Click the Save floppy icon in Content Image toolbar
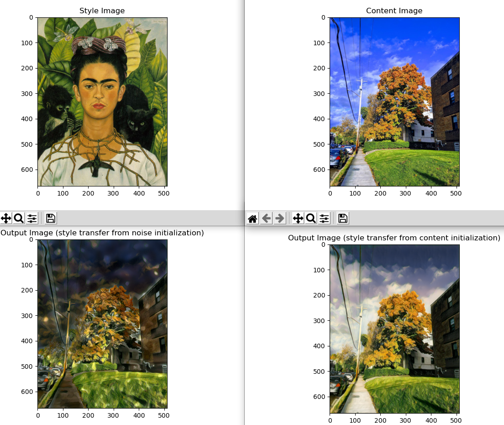Image resolution: width=504 pixels, height=425 pixels. (343, 218)
